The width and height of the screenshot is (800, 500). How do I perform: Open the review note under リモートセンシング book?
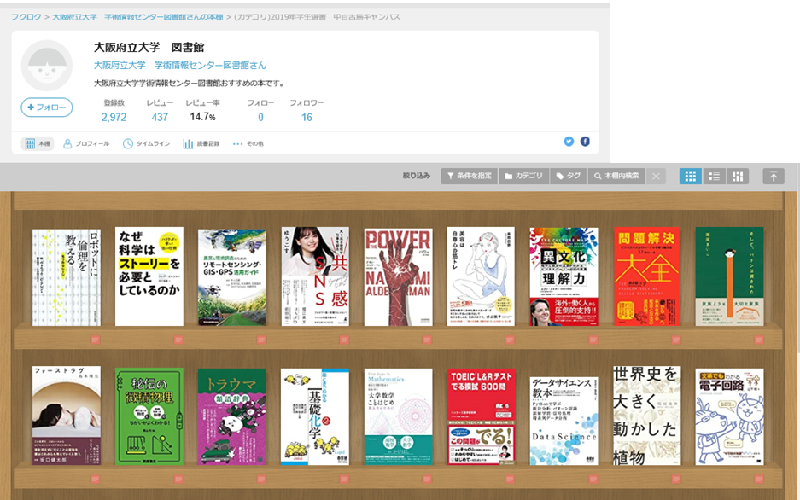tap(261, 339)
